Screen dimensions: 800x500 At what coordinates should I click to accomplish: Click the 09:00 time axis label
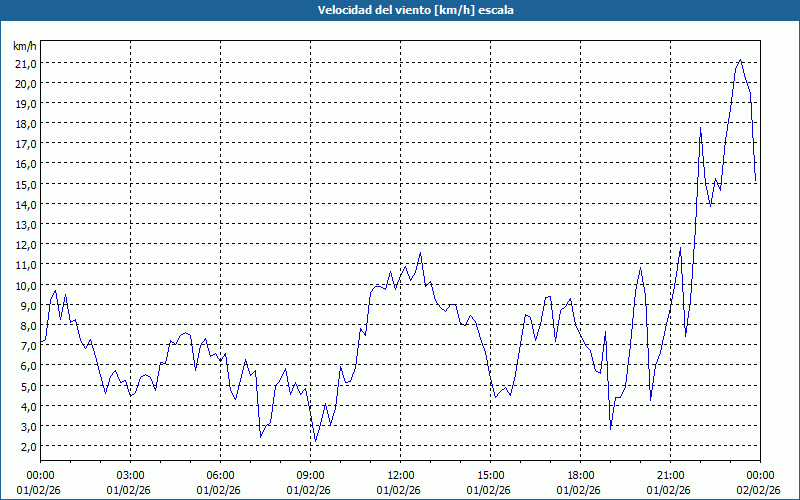[x=310, y=475]
